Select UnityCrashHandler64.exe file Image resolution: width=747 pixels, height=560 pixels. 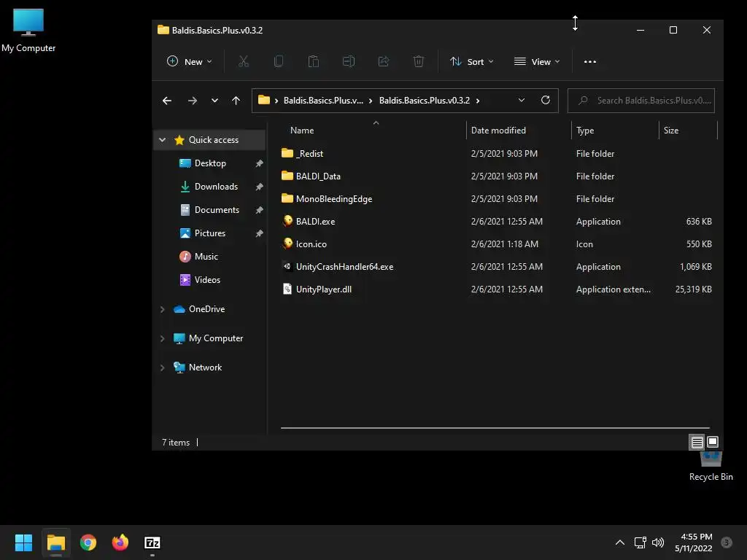pyautogui.click(x=344, y=267)
